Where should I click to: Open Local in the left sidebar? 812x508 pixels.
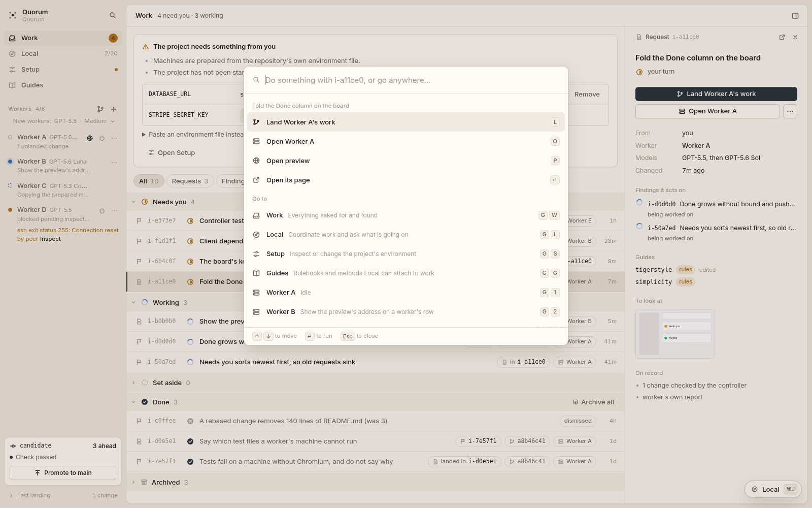click(x=63, y=54)
